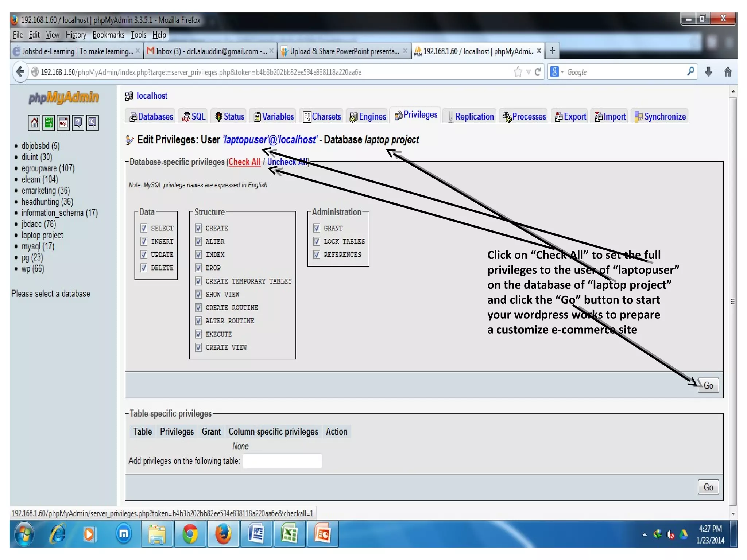Click the phpMyAdmin Home icon in sidebar
747x560 pixels.
34,122
